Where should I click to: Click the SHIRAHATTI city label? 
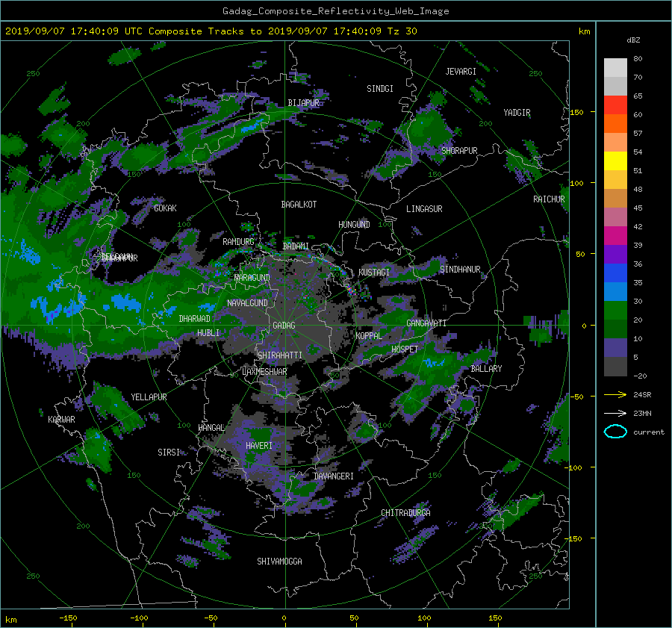(279, 355)
